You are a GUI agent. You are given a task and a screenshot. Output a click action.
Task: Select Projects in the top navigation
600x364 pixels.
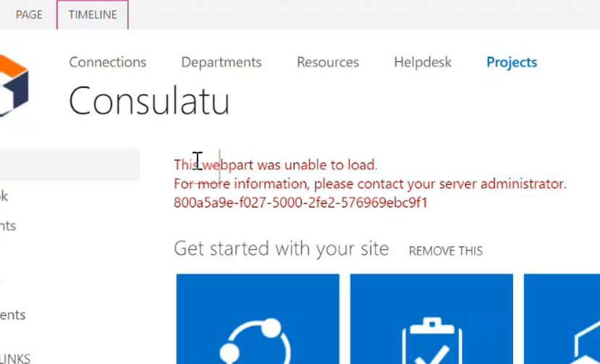pos(511,62)
